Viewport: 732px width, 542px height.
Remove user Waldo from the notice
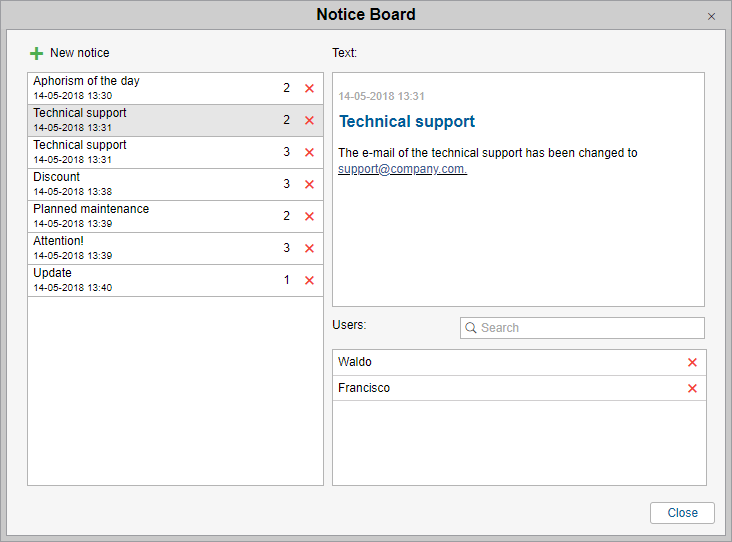[x=692, y=362]
